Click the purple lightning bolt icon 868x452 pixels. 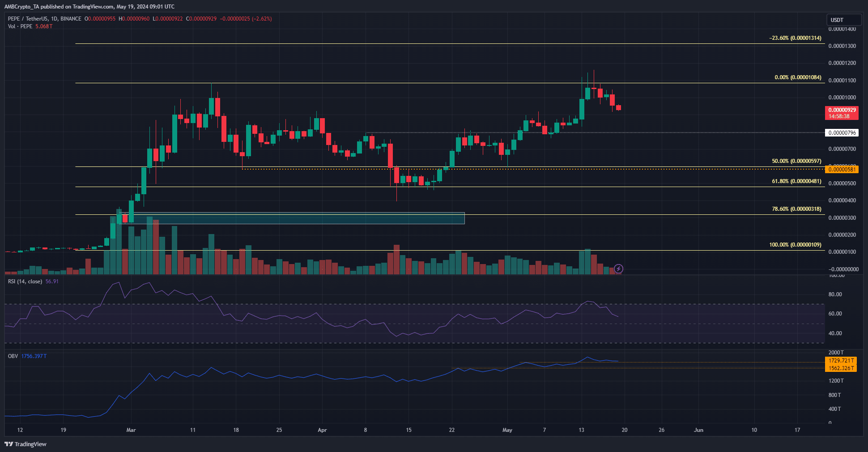(x=618, y=269)
